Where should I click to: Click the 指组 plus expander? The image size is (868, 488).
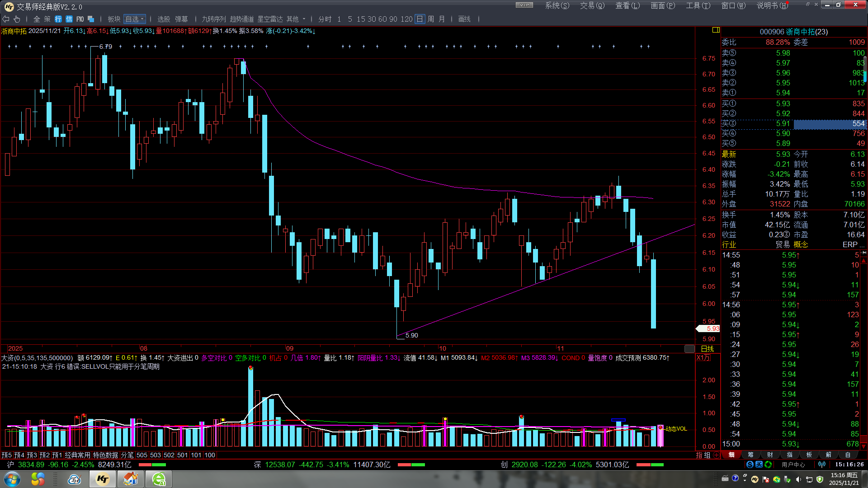point(717,455)
